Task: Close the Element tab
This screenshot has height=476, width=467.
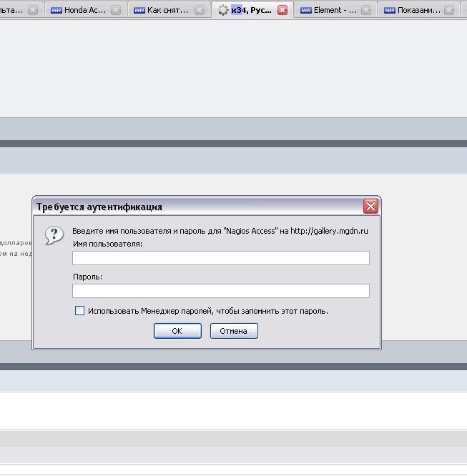Action: (366, 10)
